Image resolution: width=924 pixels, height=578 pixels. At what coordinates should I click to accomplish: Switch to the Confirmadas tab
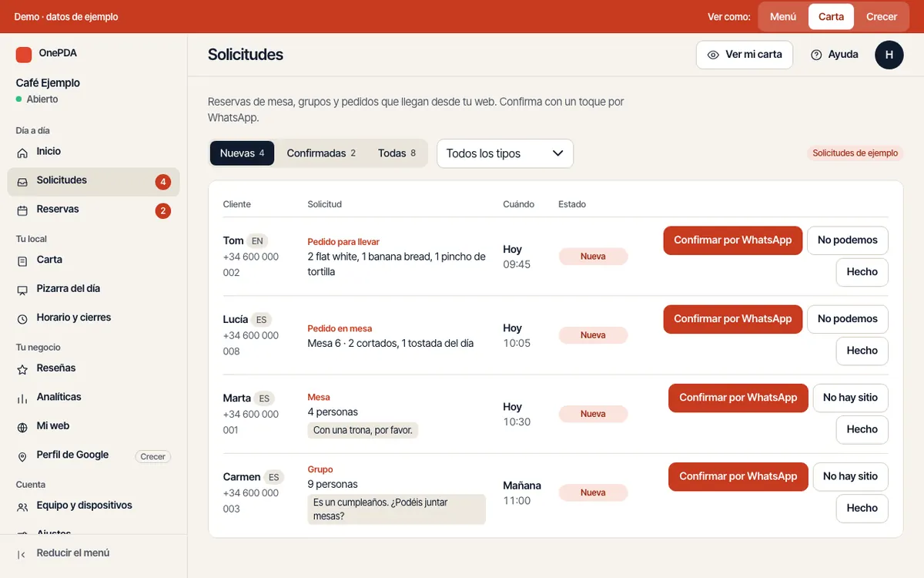click(x=321, y=153)
